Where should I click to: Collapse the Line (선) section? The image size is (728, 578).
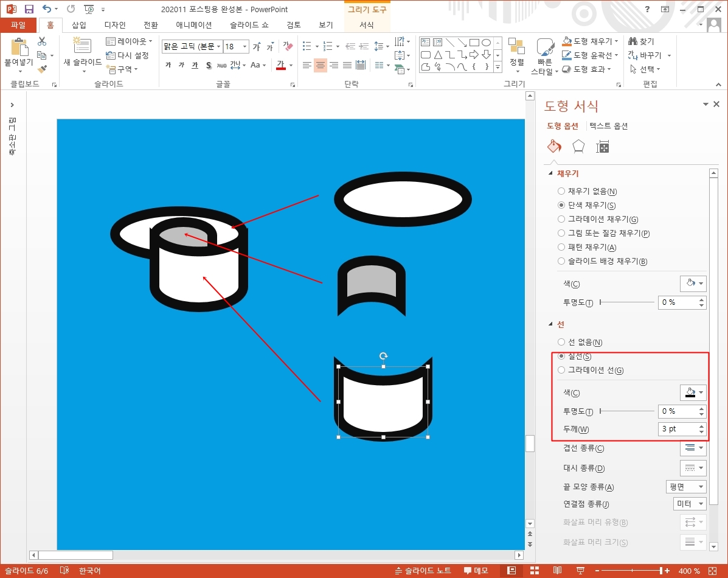550,324
